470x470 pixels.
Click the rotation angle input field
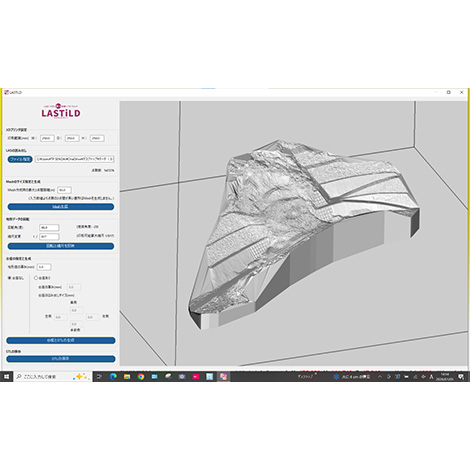tap(49, 227)
